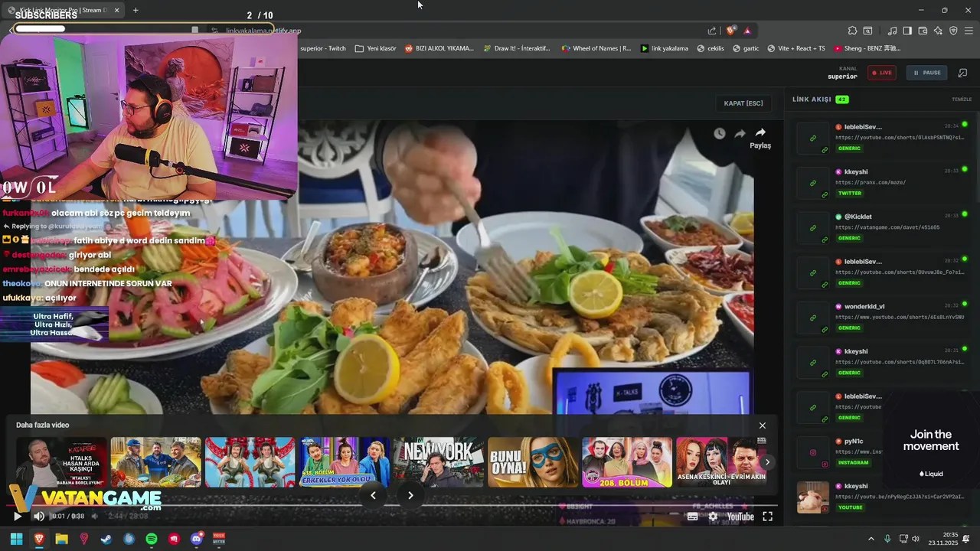Image resolution: width=980 pixels, height=551 pixels.
Task: Open the 'Sheng - BENZ' bookmark
Action: 867,48
